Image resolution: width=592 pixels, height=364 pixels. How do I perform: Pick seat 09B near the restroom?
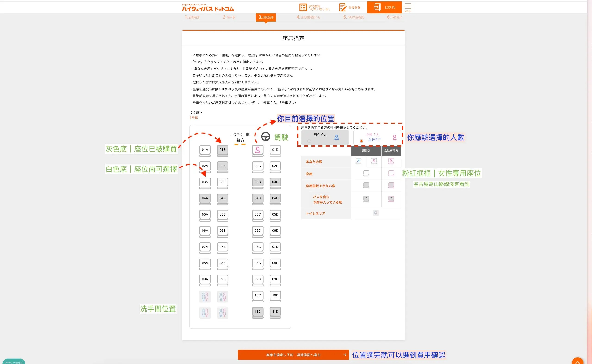click(222, 279)
